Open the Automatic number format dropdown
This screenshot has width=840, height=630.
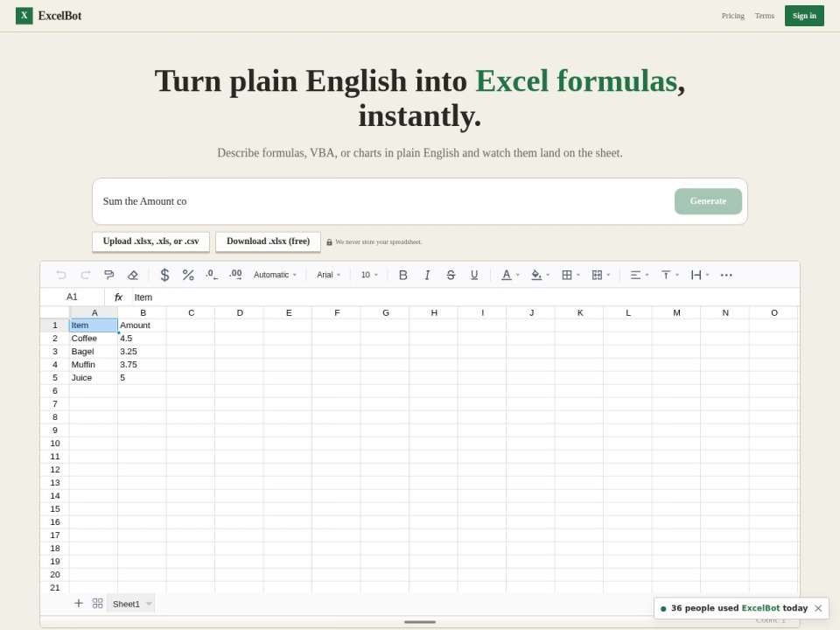[x=275, y=275]
